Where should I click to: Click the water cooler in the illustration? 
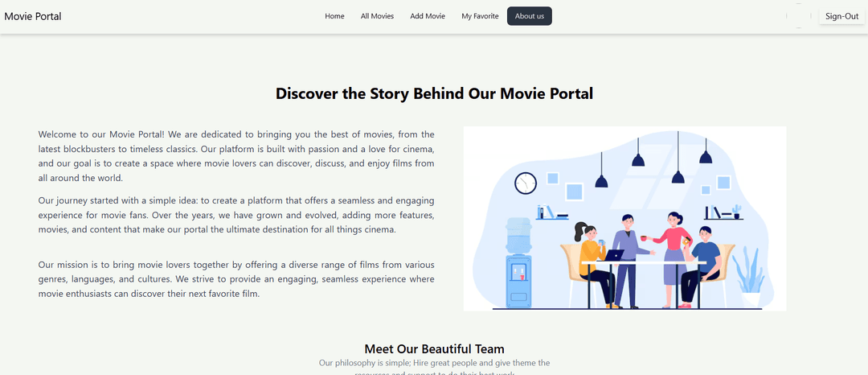click(x=518, y=262)
